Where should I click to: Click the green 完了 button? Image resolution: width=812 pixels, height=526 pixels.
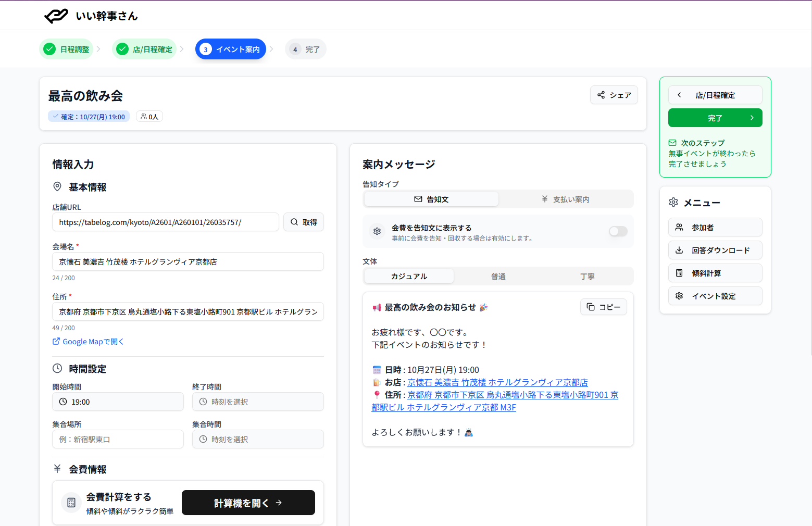(x=715, y=118)
